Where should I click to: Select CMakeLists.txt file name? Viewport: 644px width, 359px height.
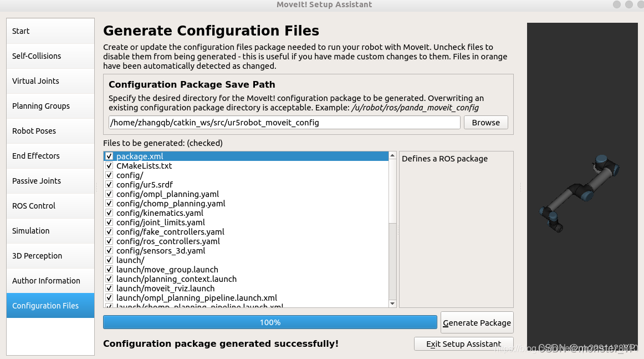click(x=144, y=166)
